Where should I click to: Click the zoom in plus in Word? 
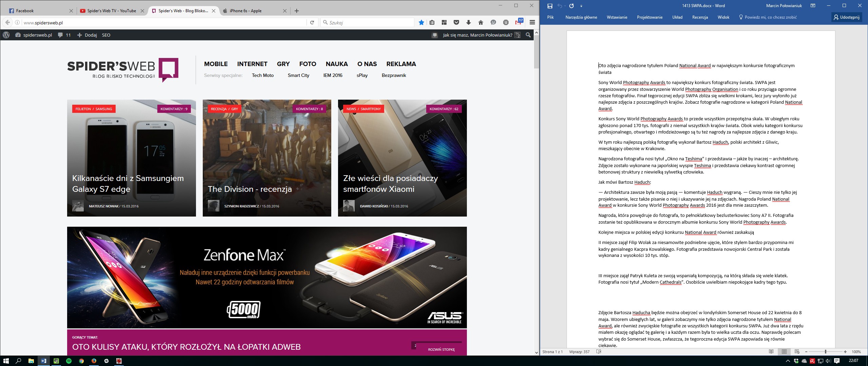[x=845, y=352]
